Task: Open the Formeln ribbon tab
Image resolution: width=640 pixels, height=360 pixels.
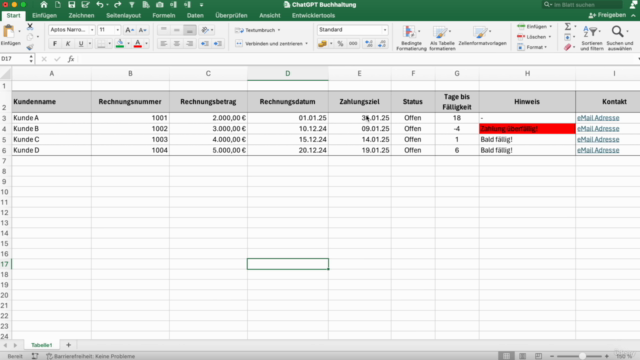Action: (x=164, y=16)
